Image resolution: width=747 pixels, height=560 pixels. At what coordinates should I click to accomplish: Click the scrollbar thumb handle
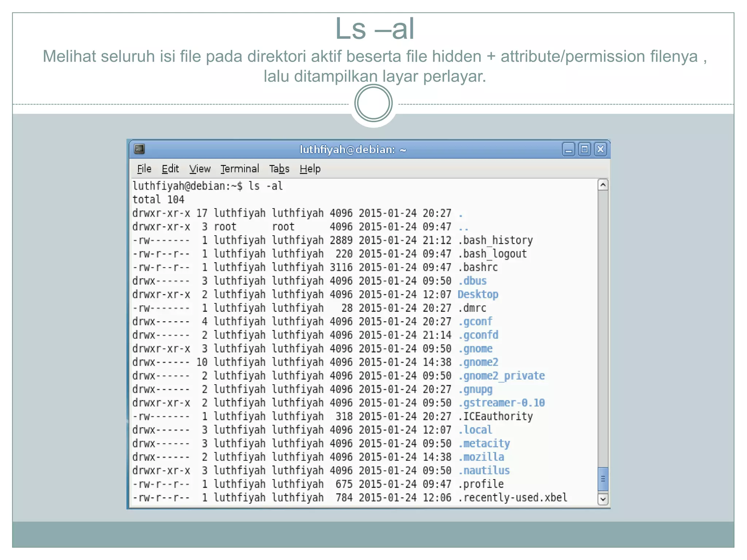click(603, 479)
